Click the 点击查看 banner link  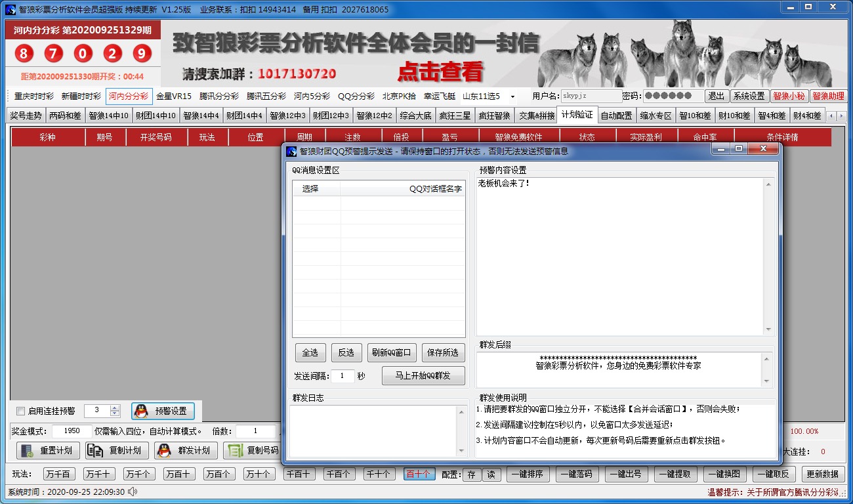[440, 72]
